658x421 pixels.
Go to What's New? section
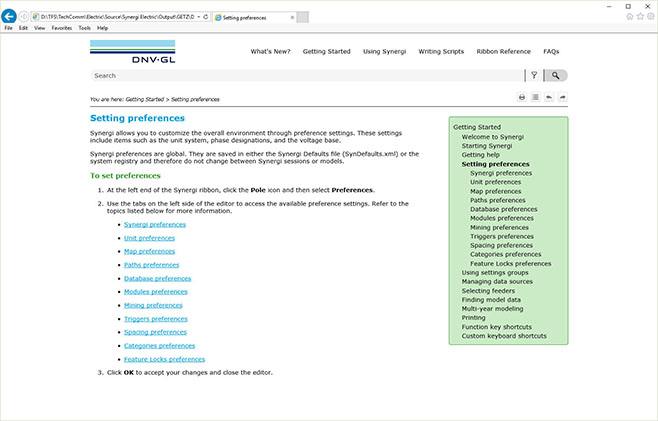pos(270,52)
